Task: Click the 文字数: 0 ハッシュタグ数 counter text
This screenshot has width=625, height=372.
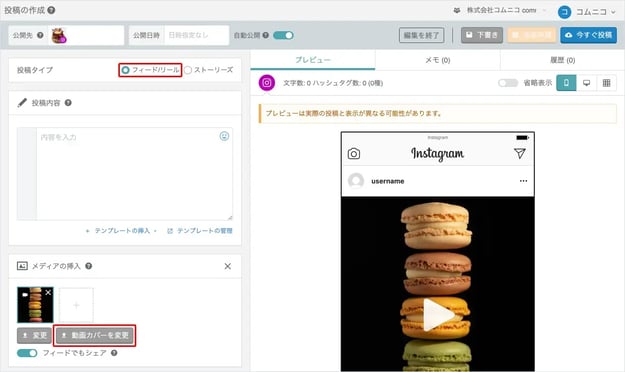Action: coord(333,83)
